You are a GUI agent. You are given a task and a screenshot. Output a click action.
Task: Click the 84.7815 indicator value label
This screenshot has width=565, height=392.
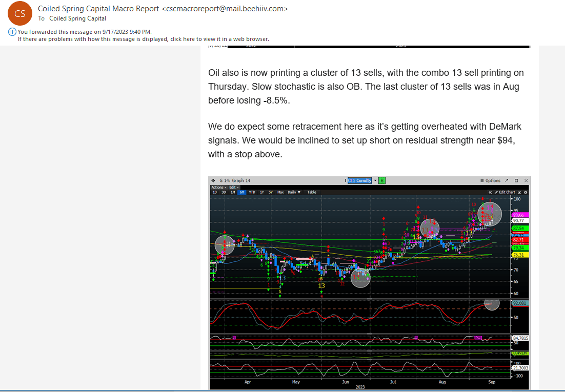(520, 338)
